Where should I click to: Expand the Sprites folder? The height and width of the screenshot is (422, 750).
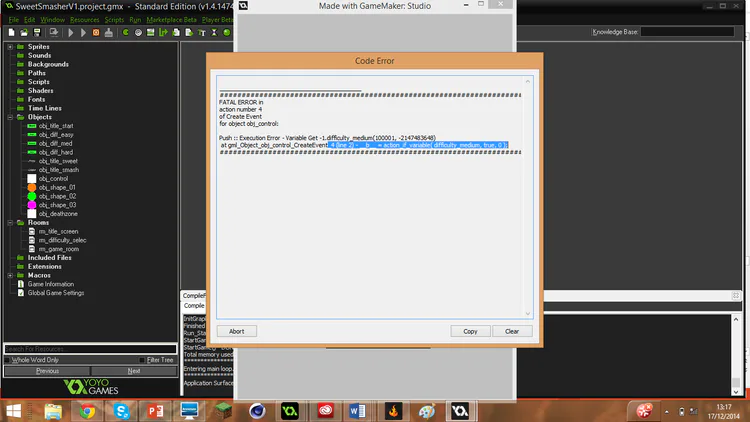point(10,47)
